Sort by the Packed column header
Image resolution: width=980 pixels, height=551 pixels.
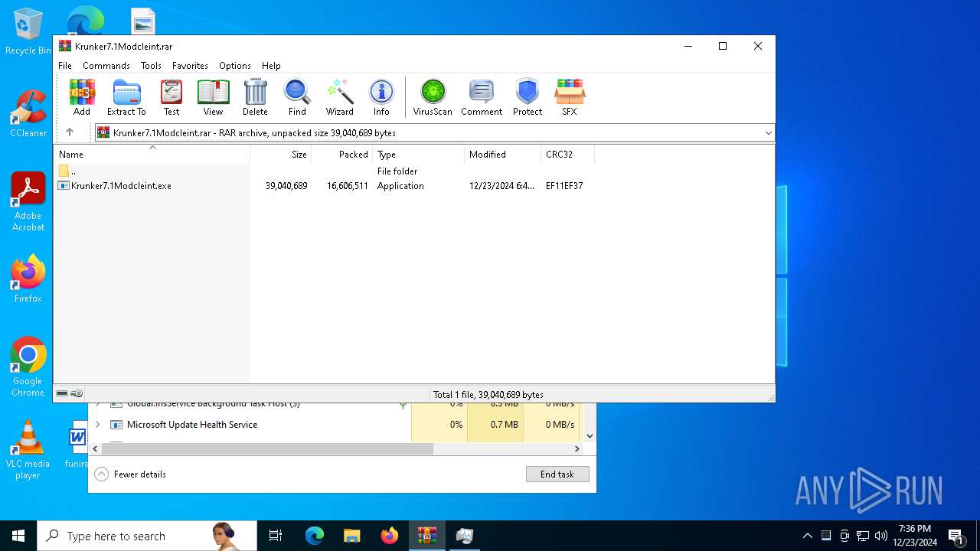click(x=342, y=155)
